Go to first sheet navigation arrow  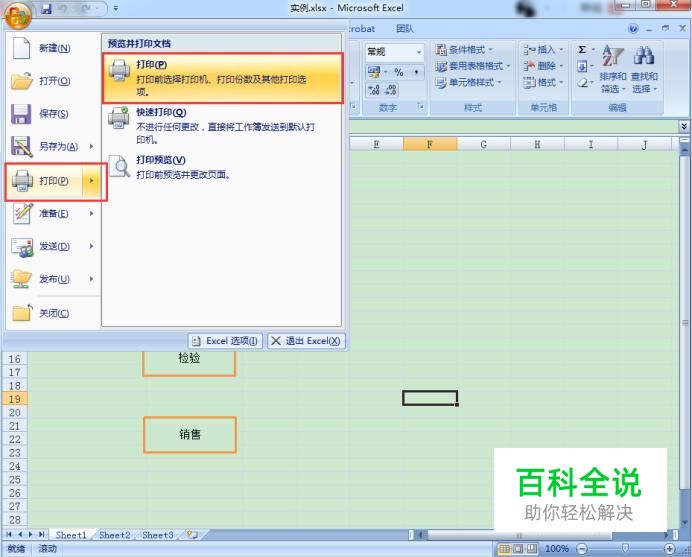9,534
